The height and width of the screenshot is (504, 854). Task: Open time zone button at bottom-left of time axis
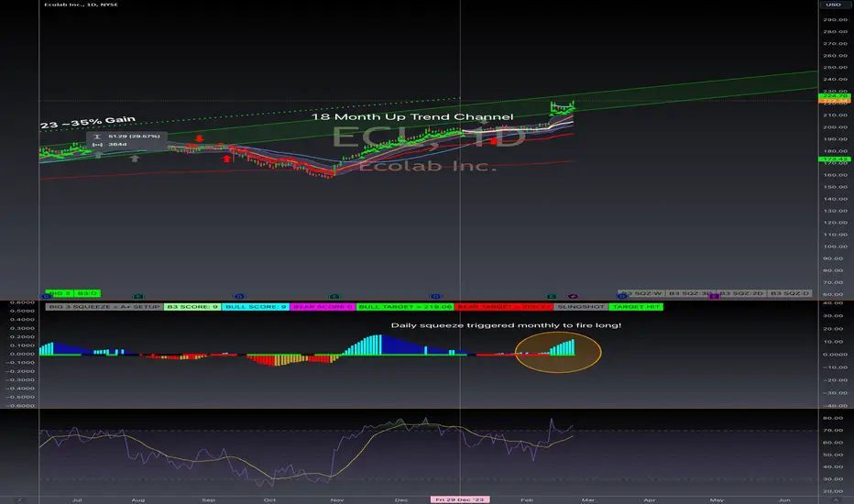19,499
